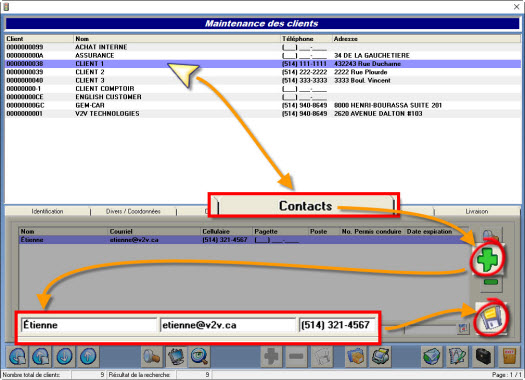
Task: Click the etienne@v2v.ca email input field
Action: pos(228,325)
